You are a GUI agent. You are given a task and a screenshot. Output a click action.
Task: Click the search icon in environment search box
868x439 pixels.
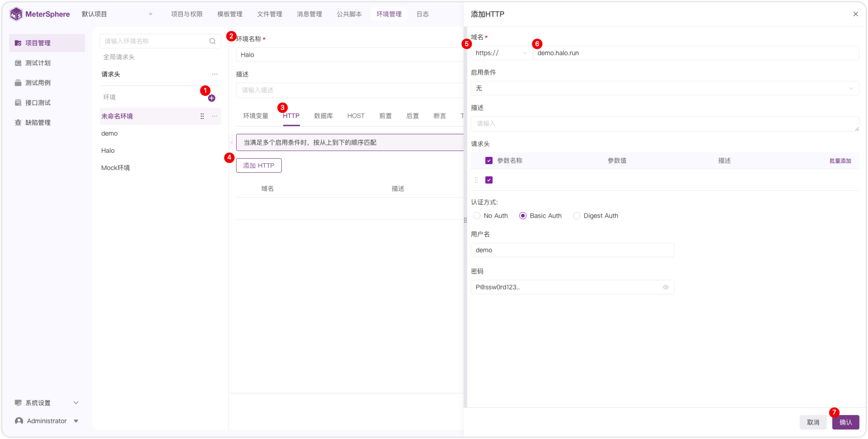(x=212, y=41)
